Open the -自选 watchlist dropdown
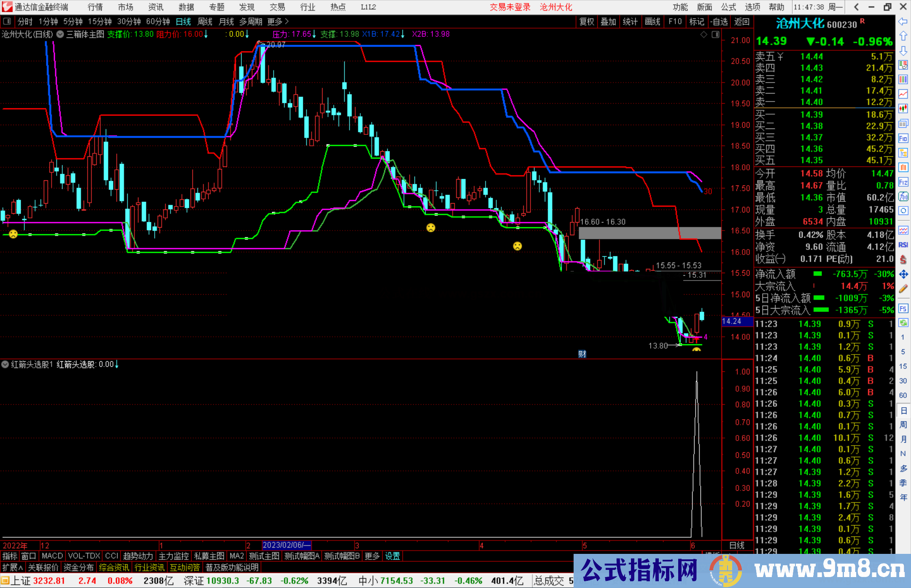 719,21
